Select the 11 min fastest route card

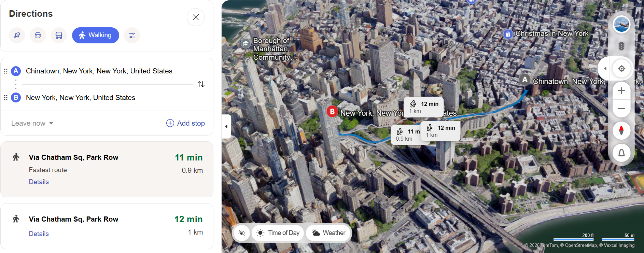107,169
